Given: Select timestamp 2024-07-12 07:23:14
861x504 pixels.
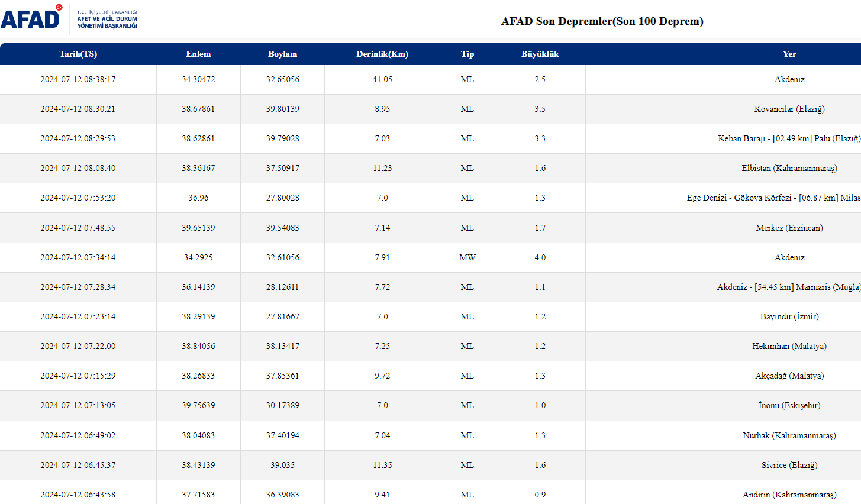Looking at the screenshot, I should [x=78, y=316].
